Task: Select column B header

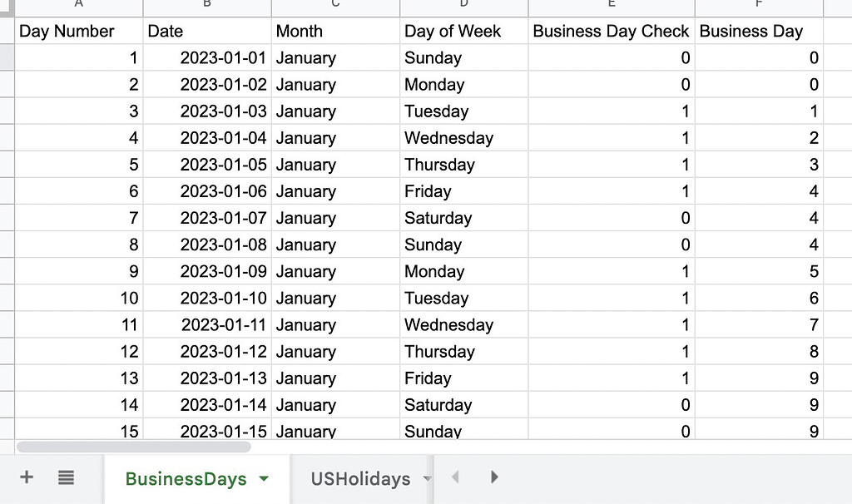Action: (x=207, y=5)
